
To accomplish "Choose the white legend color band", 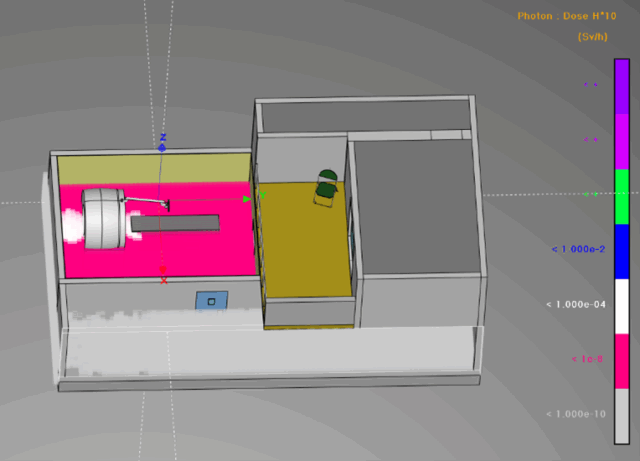I will tap(621, 306).
